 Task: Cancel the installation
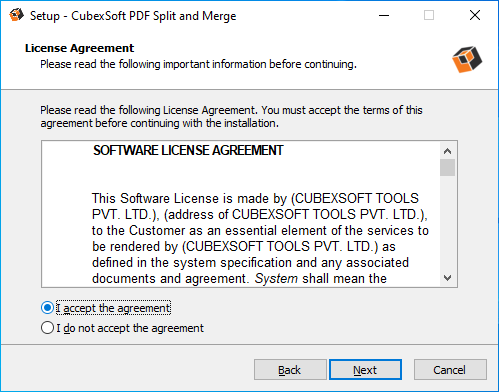[x=450, y=370]
